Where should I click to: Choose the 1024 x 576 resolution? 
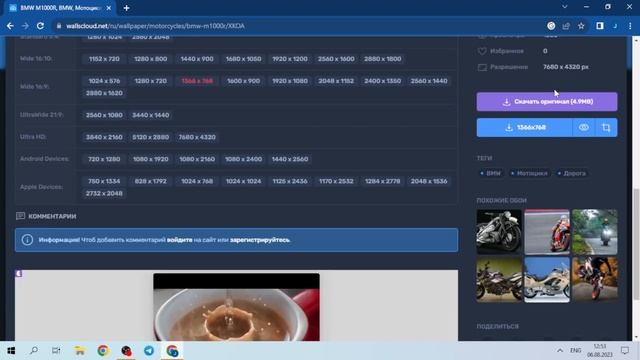click(104, 81)
